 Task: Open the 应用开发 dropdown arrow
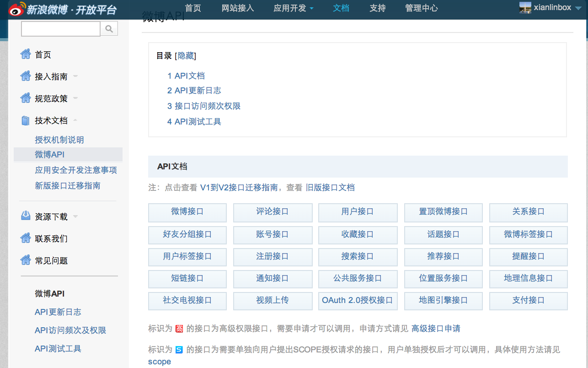(311, 9)
